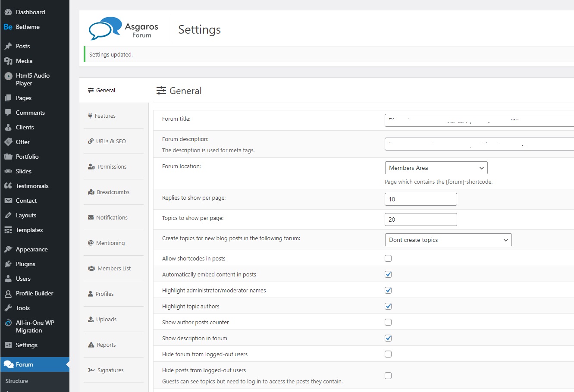Tick Hide forum from logged-out users
The height and width of the screenshot is (392, 574).
click(x=388, y=354)
